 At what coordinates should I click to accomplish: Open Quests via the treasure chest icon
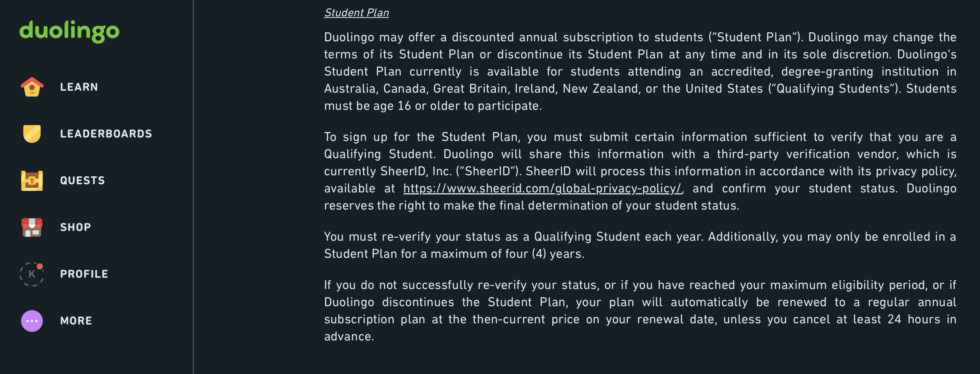(32, 180)
